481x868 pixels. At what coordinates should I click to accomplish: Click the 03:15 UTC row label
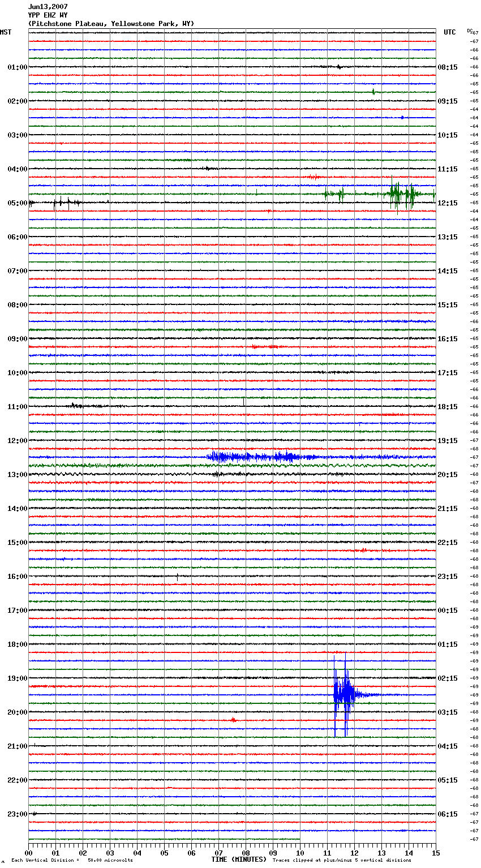coord(448,712)
